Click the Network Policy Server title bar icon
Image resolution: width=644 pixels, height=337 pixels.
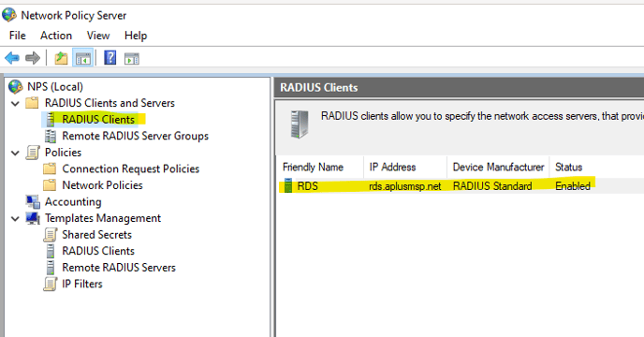click(9, 15)
